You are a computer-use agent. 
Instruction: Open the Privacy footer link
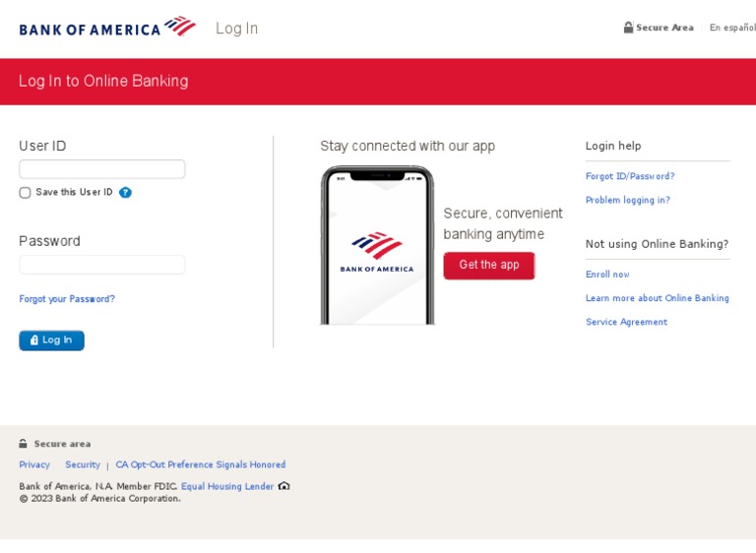pyautogui.click(x=34, y=464)
